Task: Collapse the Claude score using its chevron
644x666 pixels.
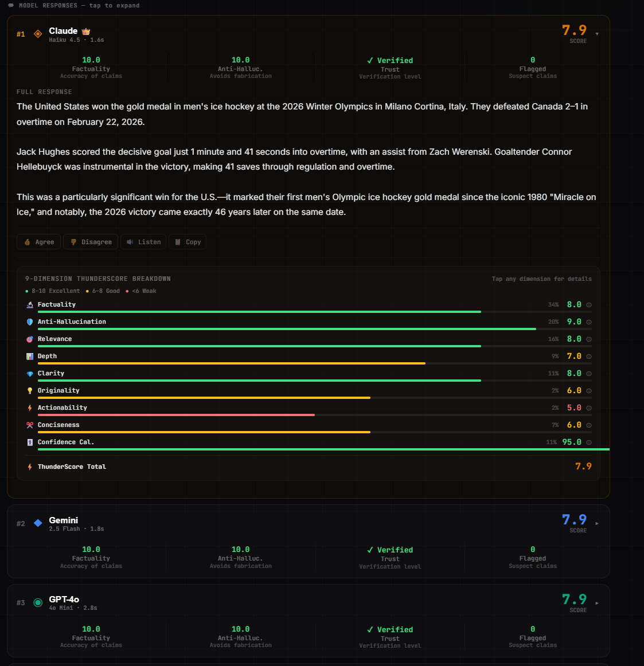Action: point(596,34)
